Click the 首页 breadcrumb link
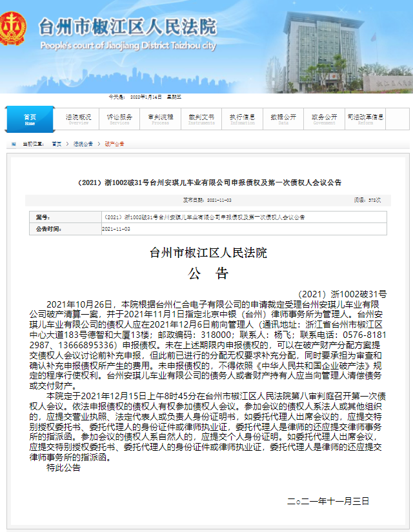The width and height of the screenshot is (413, 532). [x=57, y=144]
